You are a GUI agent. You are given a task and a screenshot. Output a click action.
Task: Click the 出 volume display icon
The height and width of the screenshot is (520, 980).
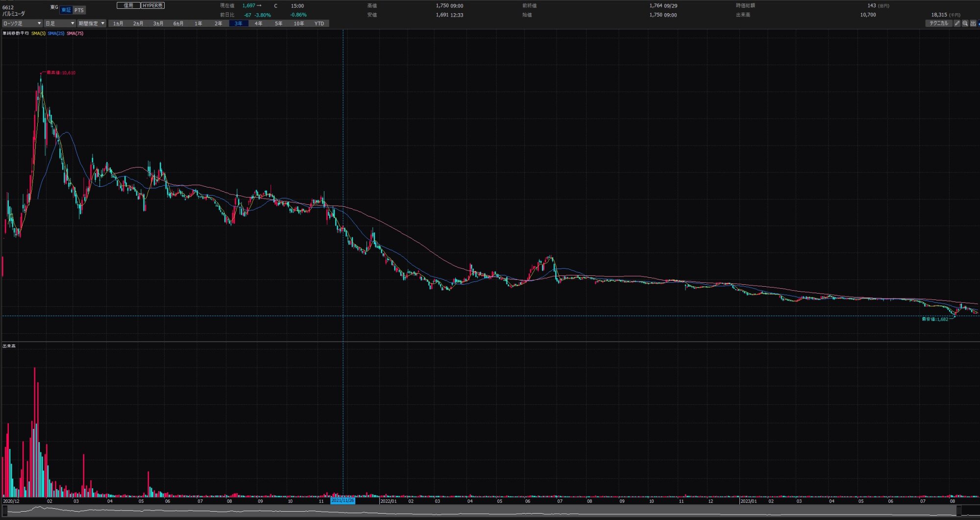(x=973, y=24)
